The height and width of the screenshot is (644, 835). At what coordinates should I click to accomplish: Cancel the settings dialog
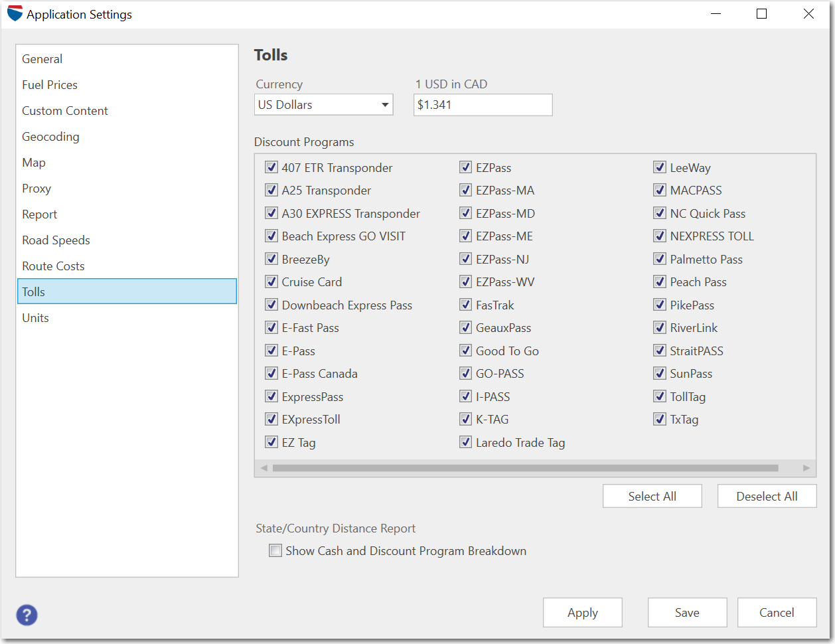point(777,613)
